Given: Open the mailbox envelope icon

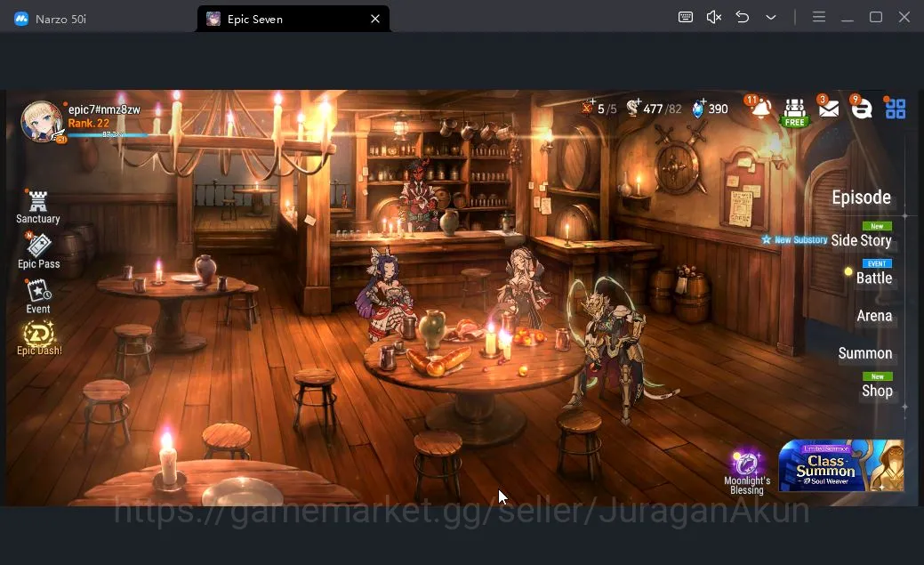Looking at the screenshot, I should [x=829, y=109].
